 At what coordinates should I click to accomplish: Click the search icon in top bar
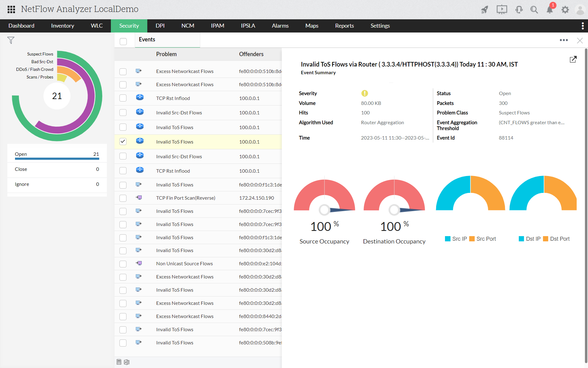533,9
